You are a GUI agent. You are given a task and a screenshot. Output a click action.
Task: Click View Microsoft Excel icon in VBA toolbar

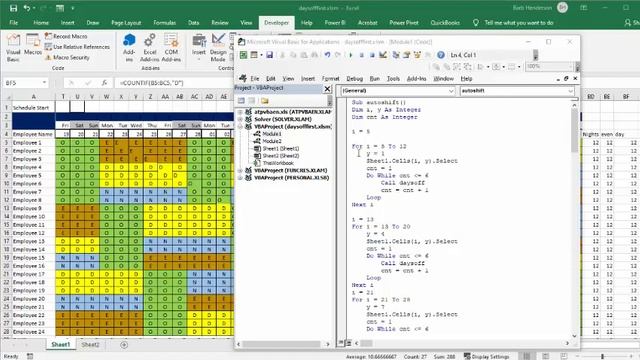[243, 55]
